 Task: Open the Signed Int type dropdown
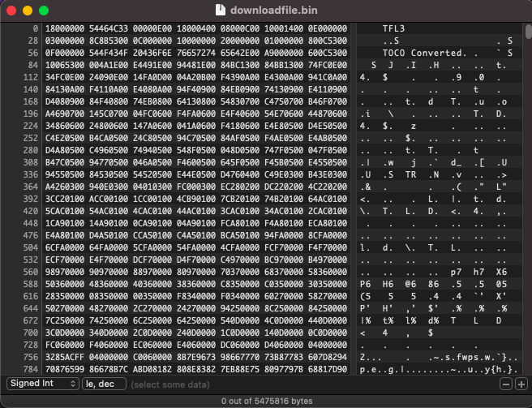click(41, 384)
